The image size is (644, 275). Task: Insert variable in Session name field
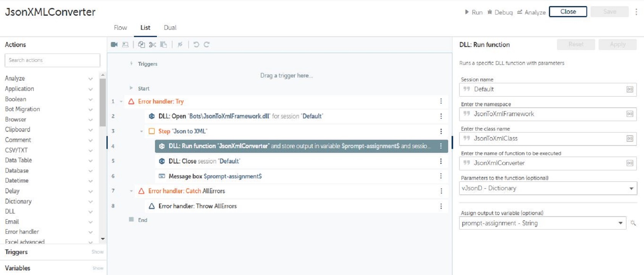click(629, 89)
